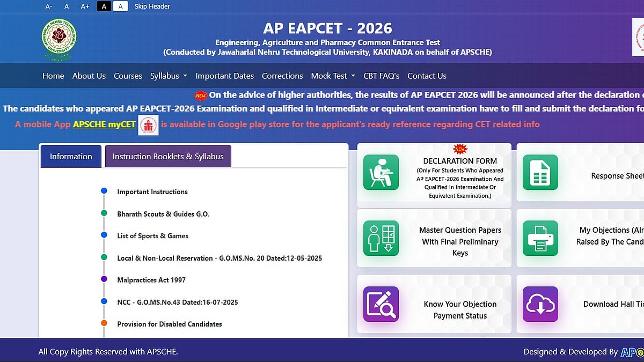This screenshot has width=644, height=362.
Task: Click Know Your Objection Payment Status text
Action: tap(460, 310)
